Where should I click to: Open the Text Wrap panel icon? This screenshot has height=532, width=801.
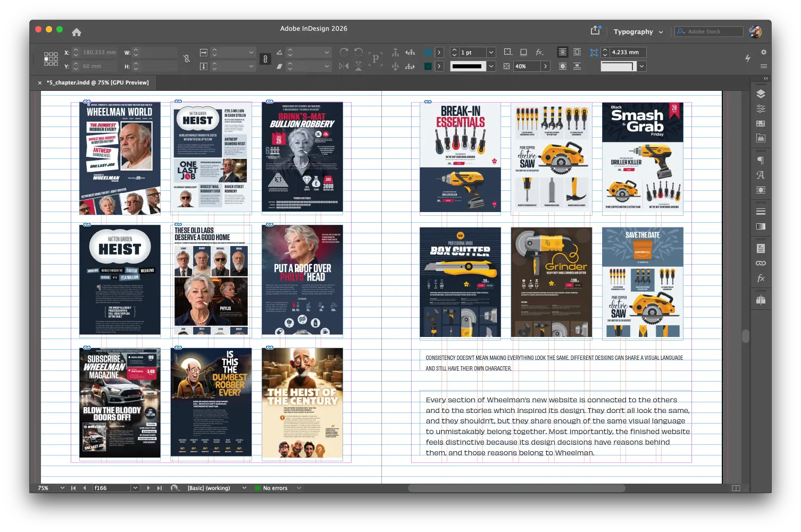coord(761,190)
